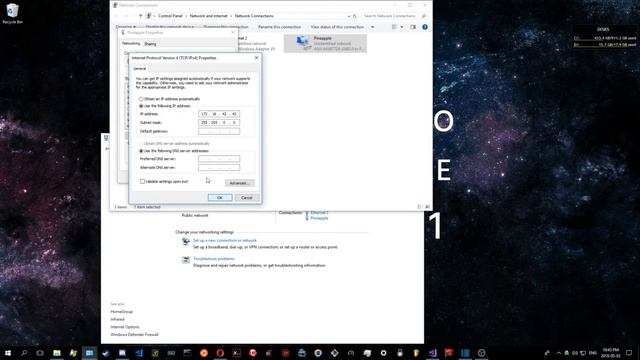Click the Pineapple connection link in Sharing Center

[319, 218]
